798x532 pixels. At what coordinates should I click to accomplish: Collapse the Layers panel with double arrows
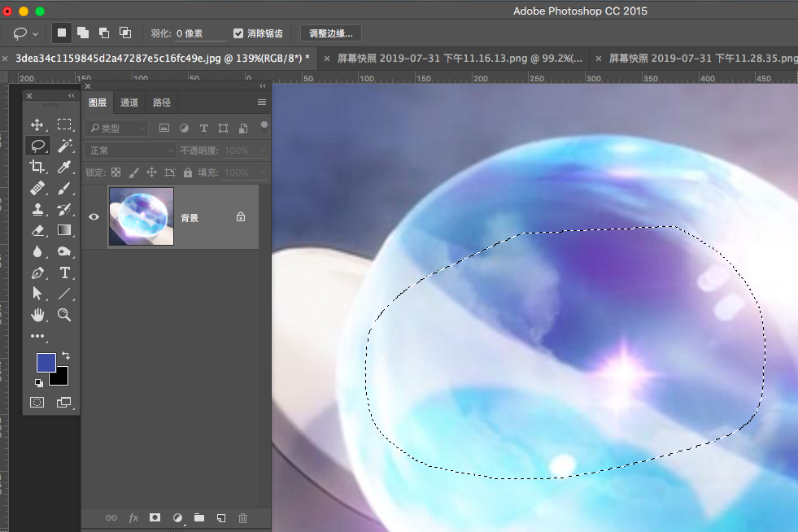[263, 86]
